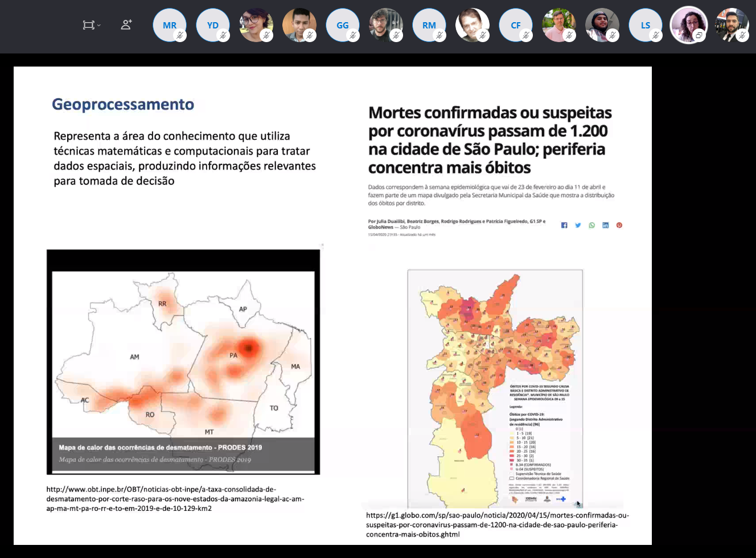
Task: Open the g1.globo.com article URL
Action: tap(497, 524)
